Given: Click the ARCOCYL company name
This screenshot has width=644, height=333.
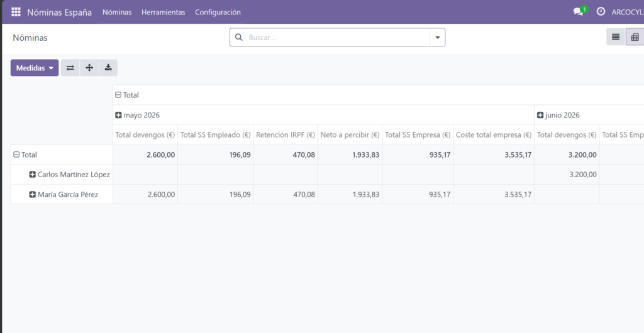Looking at the screenshot, I should click(x=627, y=12).
